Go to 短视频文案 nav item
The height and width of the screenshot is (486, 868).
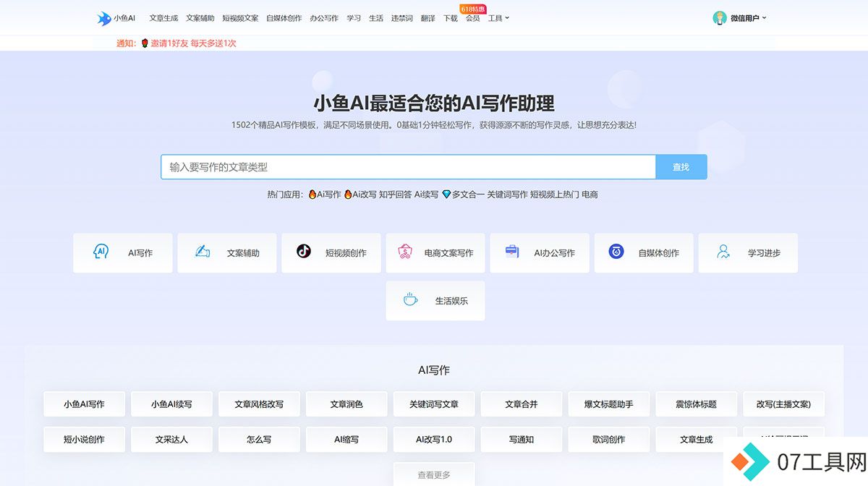pos(240,18)
